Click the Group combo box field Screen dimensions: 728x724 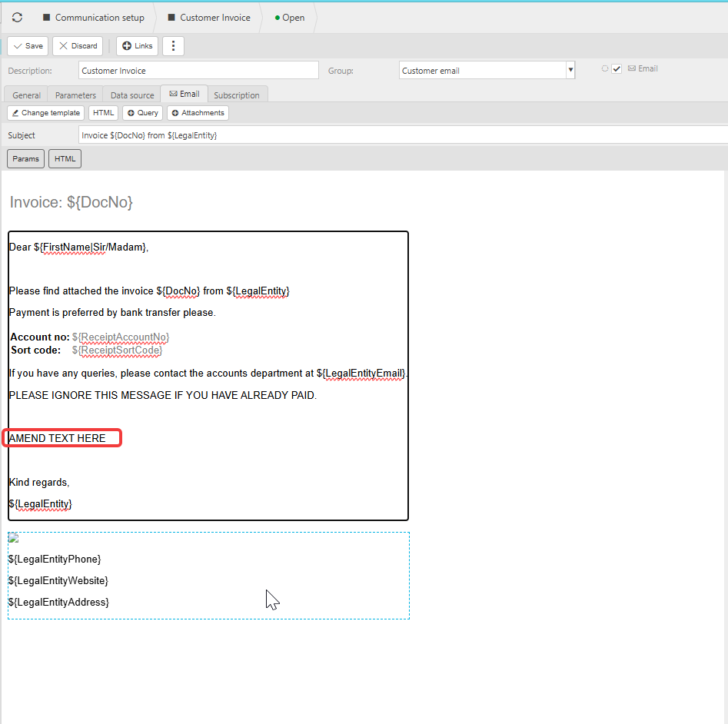[483, 71]
